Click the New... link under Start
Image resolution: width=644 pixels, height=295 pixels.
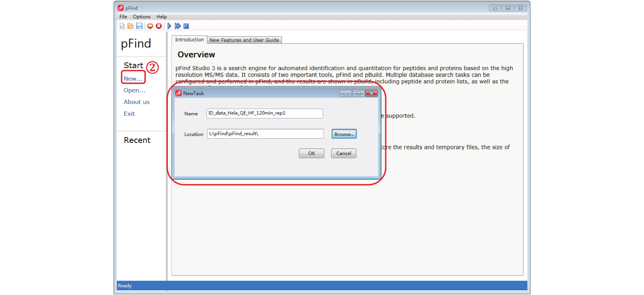click(x=133, y=79)
